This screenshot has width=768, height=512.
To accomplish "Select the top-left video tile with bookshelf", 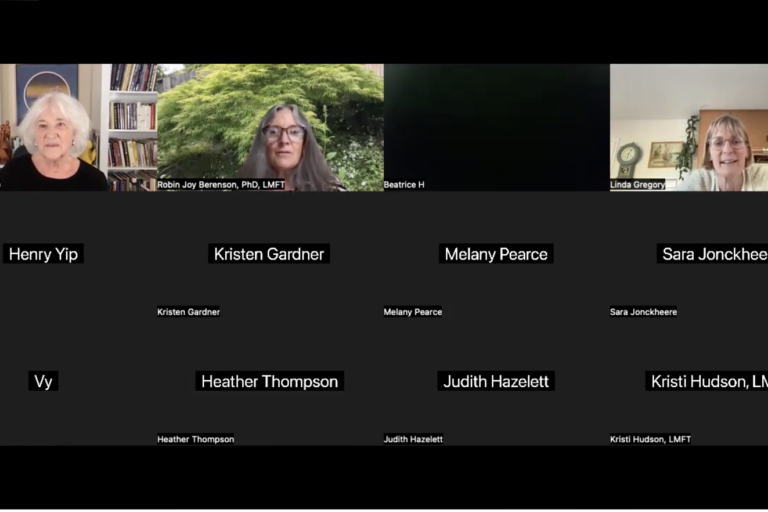I will (x=78, y=127).
